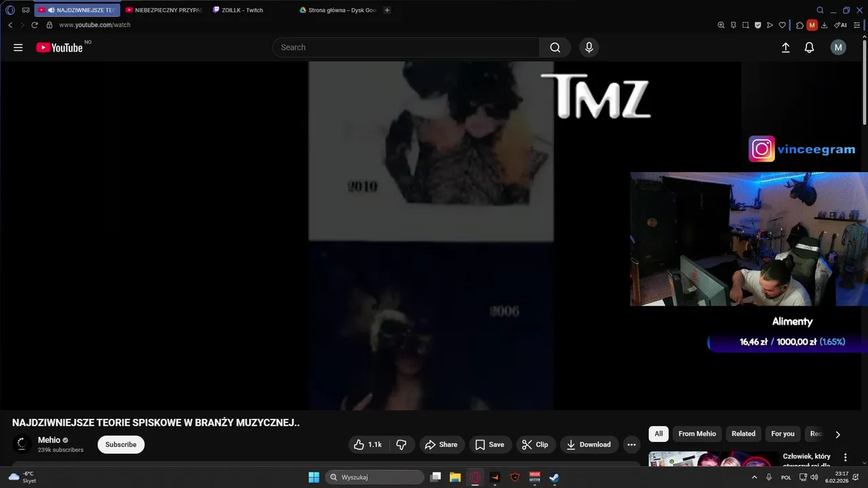The height and width of the screenshot is (488, 868).
Task: Open the Mehio channel name link
Action: pyautogui.click(x=49, y=440)
